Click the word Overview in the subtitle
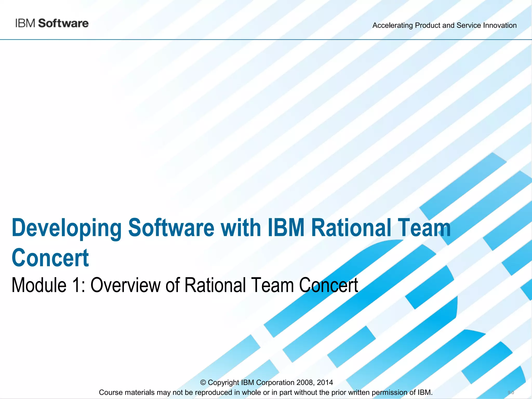 pyautogui.click(x=126, y=285)
